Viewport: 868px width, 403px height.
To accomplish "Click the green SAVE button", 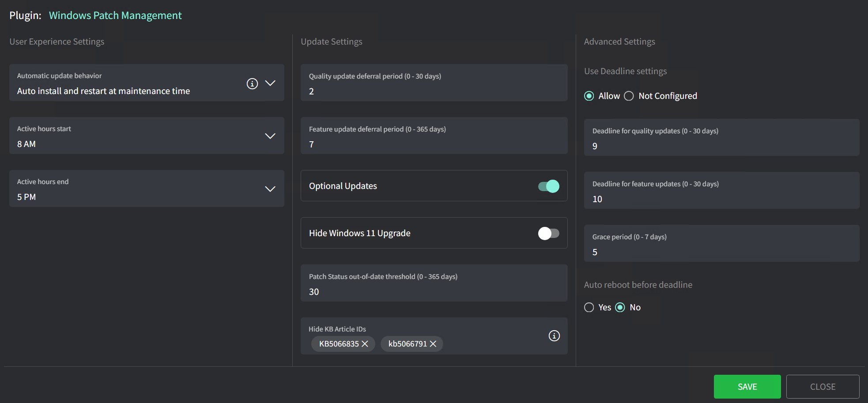I will pos(747,387).
